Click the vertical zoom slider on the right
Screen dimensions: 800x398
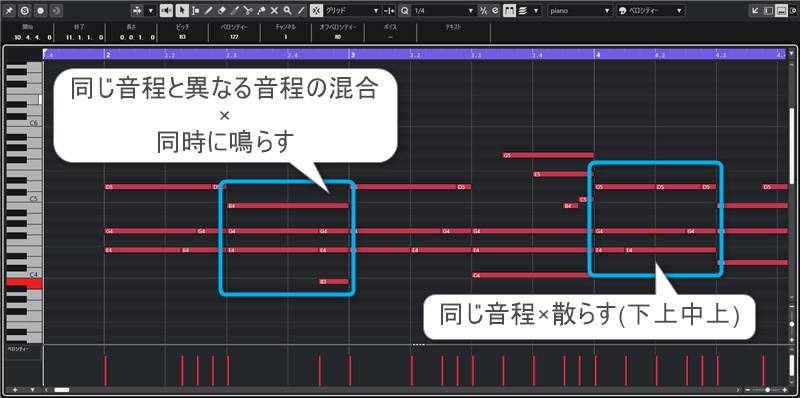(792, 325)
